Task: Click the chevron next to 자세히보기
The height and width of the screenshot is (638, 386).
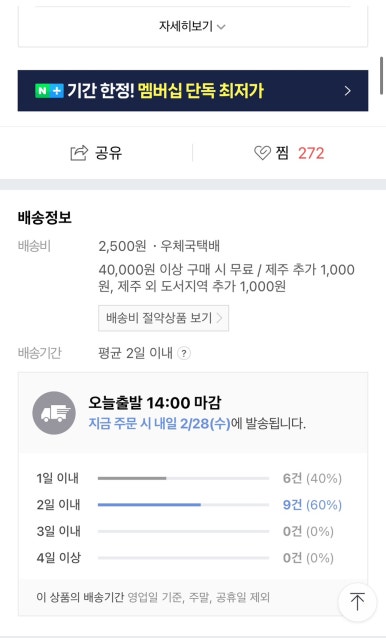Action: click(x=221, y=27)
